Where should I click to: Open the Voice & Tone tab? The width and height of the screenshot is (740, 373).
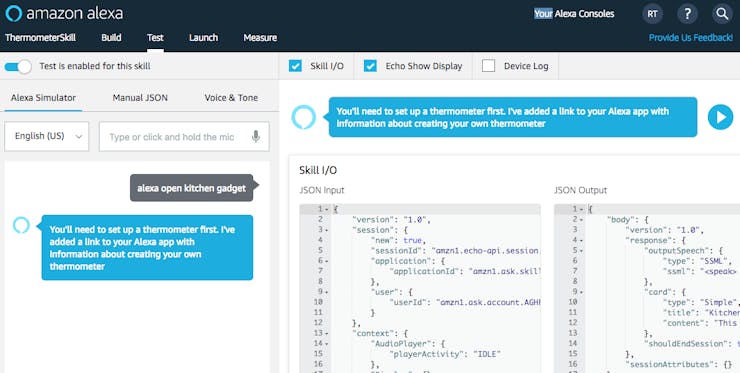point(231,98)
